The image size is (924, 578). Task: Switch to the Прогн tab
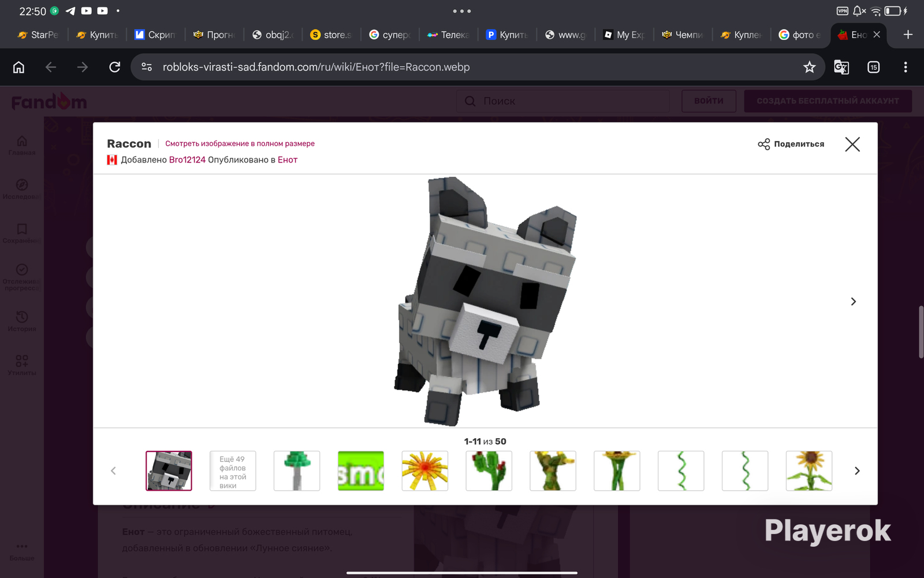tap(214, 35)
